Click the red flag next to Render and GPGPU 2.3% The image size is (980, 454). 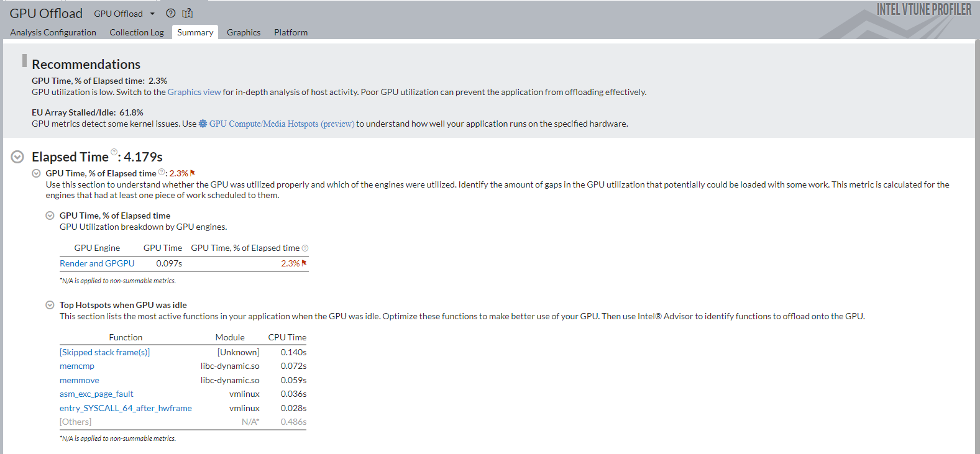(304, 263)
